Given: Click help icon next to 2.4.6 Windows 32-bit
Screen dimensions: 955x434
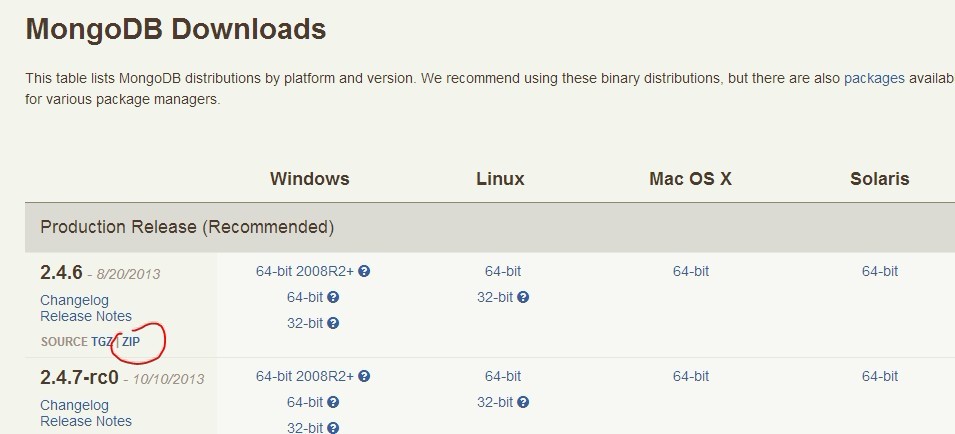Looking at the screenshot, I should point(333,323).
